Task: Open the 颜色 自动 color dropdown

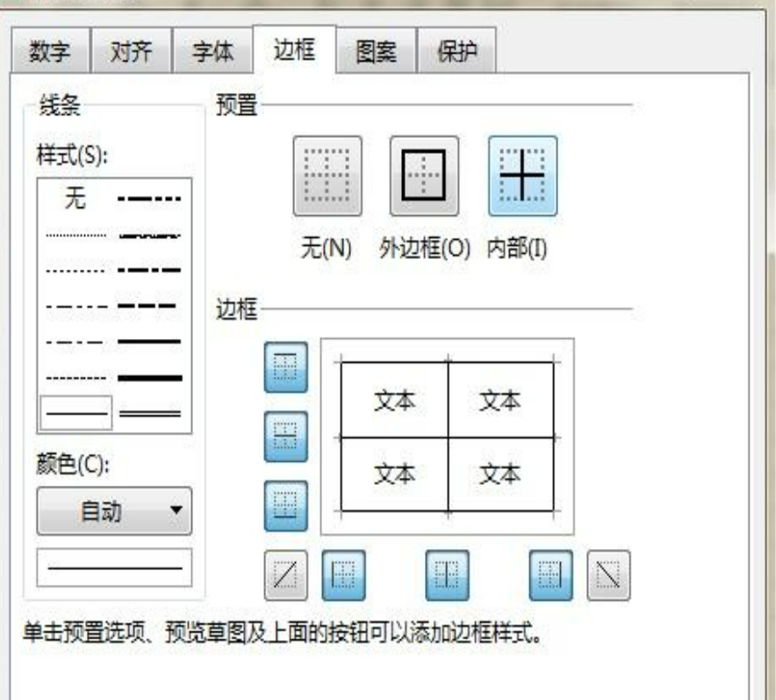Action: point(113,511)
